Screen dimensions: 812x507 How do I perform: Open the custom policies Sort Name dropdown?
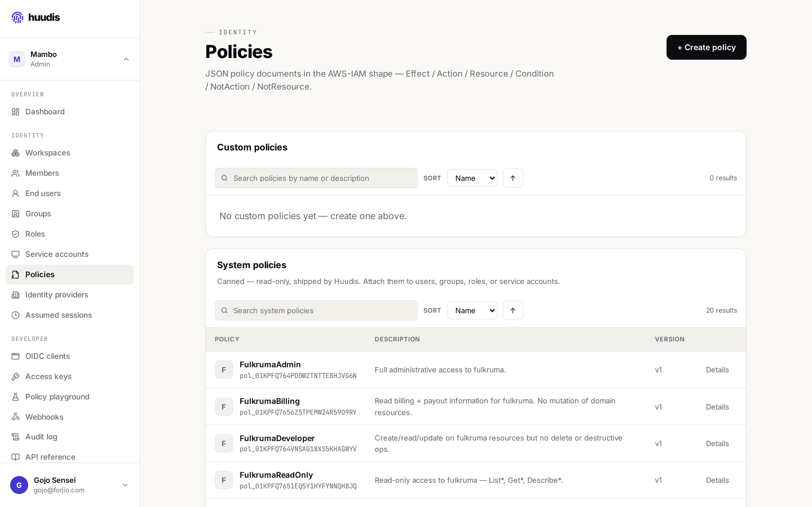[472, 178]
